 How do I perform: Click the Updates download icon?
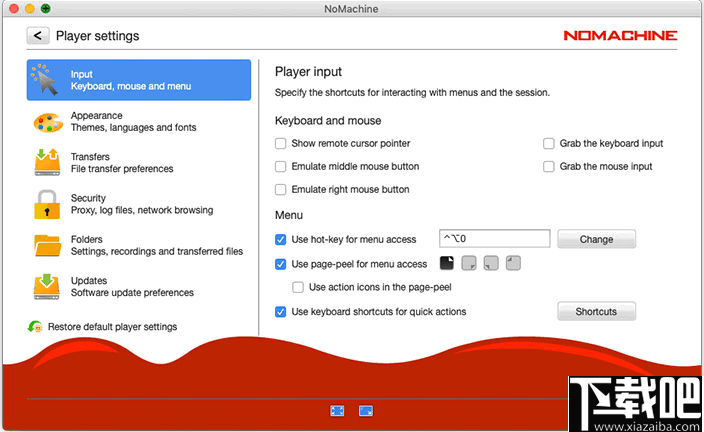click(47, 287)
